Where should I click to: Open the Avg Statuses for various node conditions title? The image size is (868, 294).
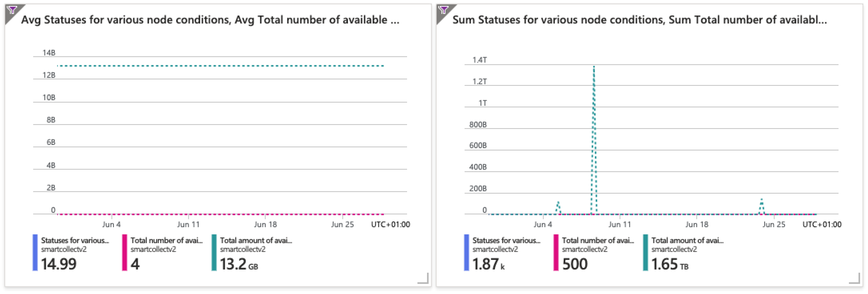(210, 20)
